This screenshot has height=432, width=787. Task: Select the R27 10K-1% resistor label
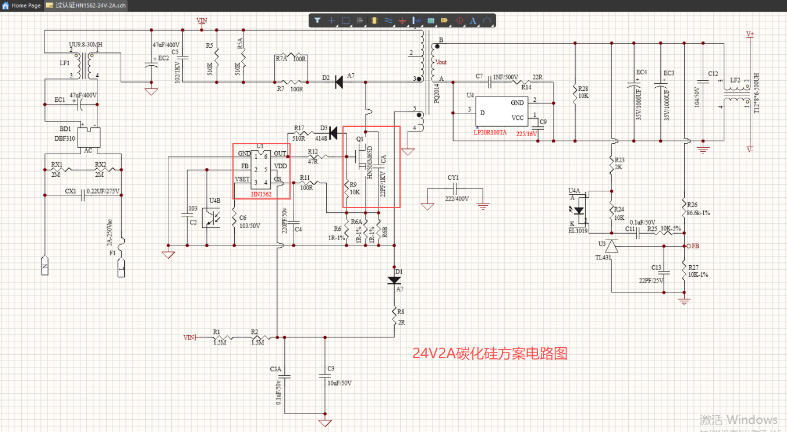[698, 271]
